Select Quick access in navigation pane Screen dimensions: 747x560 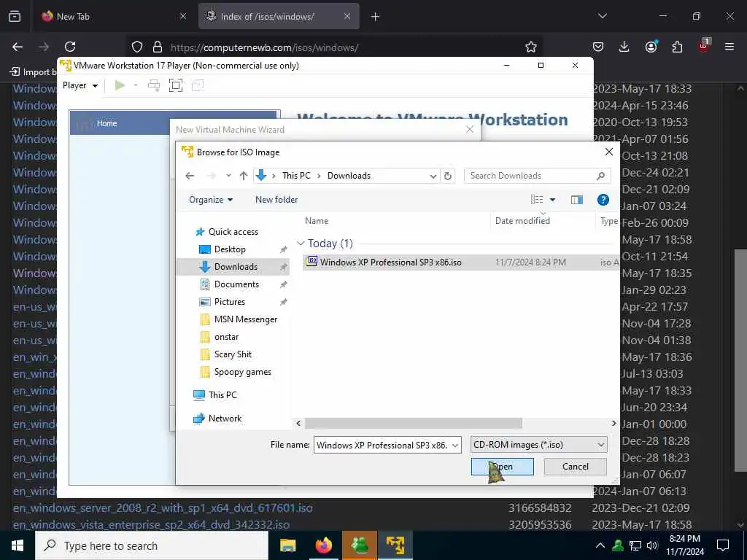tap(233, 232)
